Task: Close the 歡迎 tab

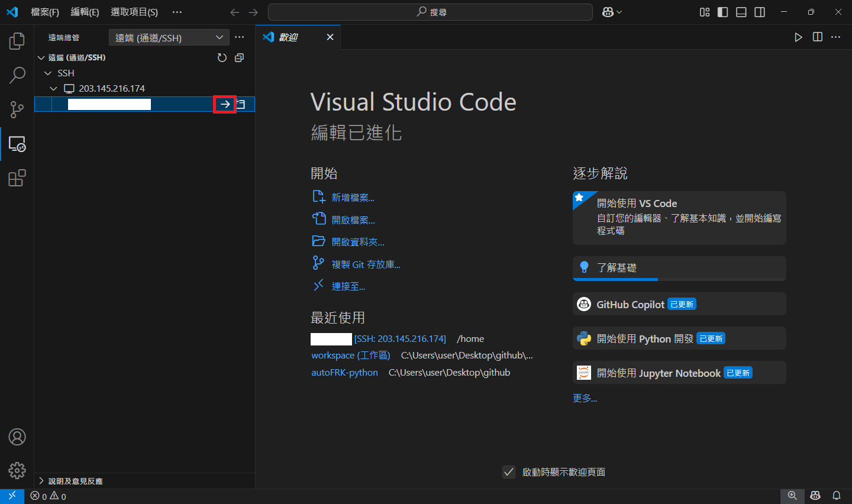Action: pyautogui.click(x=330, y=37)
